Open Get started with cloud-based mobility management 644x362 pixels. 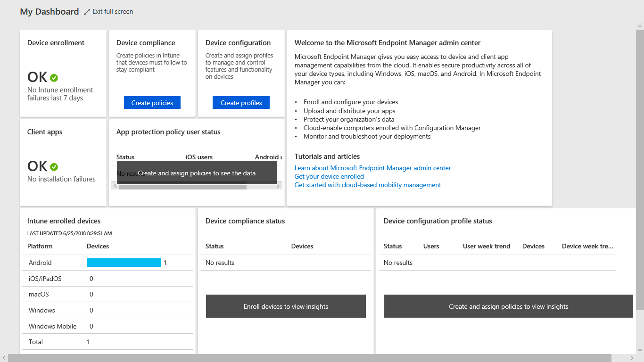368,185
